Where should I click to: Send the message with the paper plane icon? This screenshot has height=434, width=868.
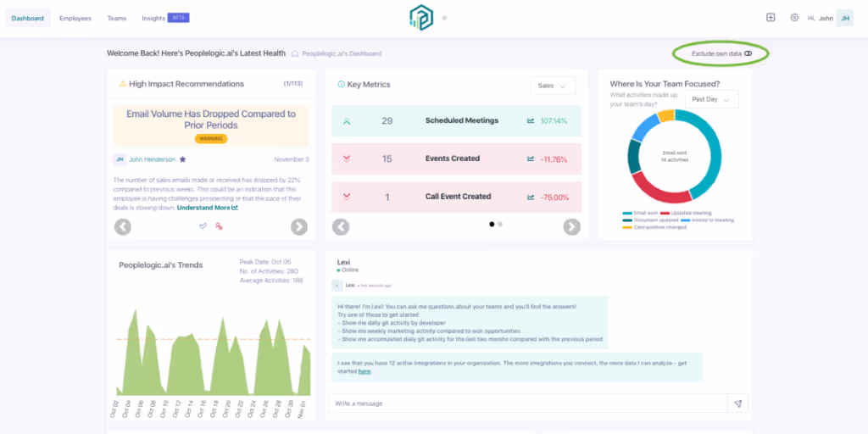[x=737, y=403]
